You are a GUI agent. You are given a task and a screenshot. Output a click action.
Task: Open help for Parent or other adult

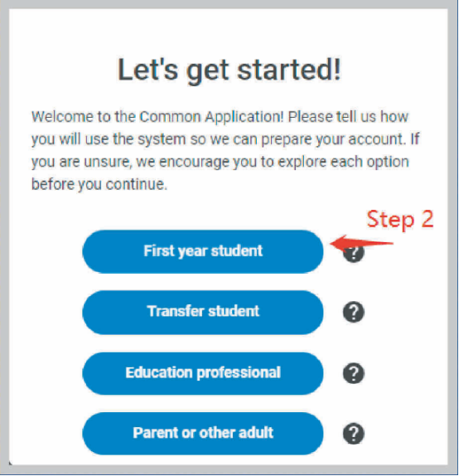[x=354, y=434]
